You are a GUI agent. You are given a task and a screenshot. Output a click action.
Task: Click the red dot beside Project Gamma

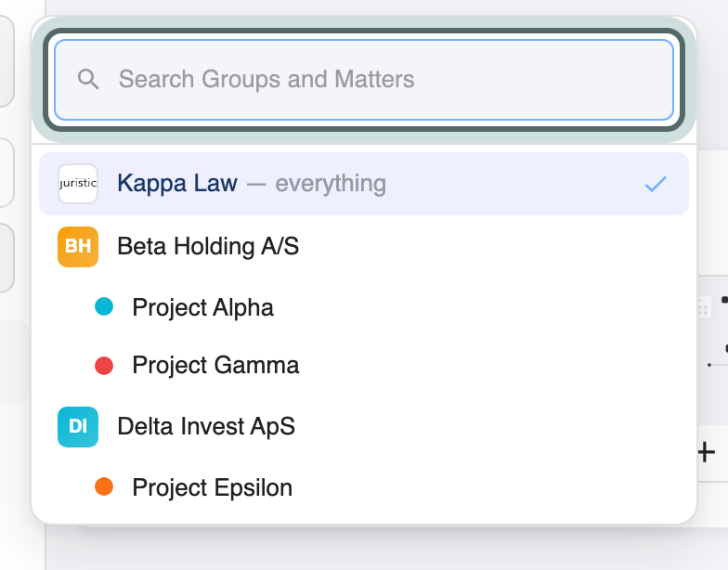tap(104, 366)
